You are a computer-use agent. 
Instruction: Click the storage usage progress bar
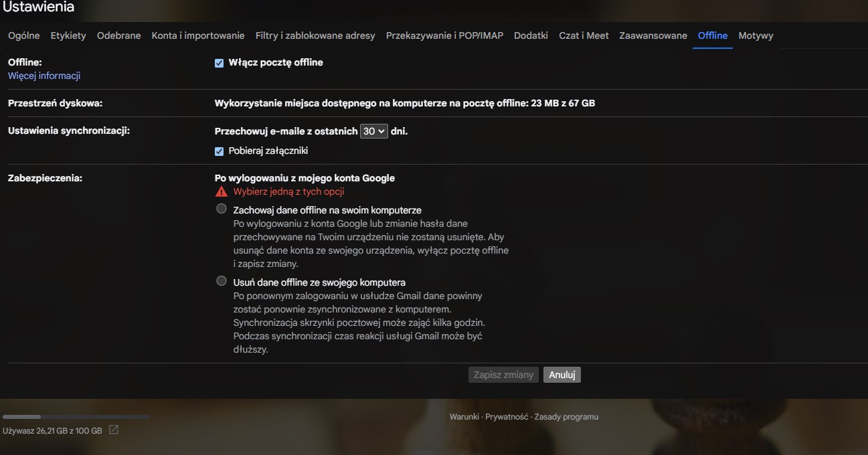coord(76,416)
